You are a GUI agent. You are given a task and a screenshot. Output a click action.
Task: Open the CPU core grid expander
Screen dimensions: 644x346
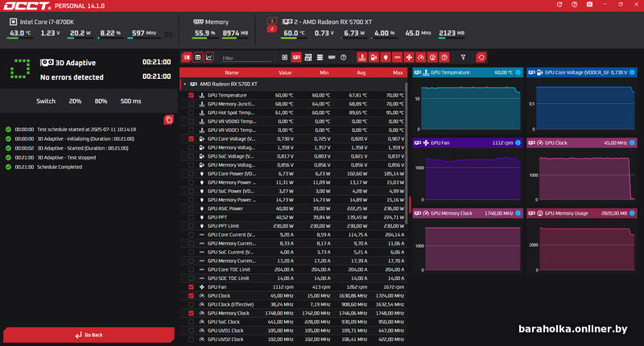pyautogui.click(x=168, y=34)
